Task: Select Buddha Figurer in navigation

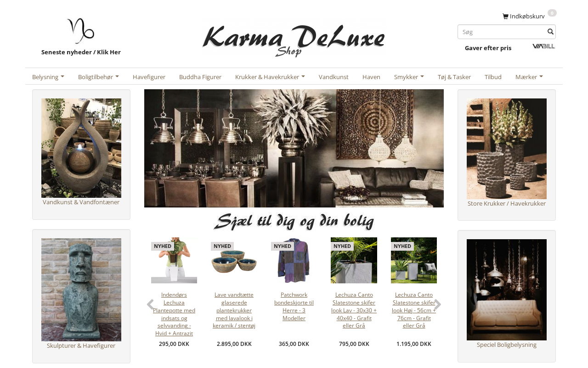Action: 200,77
